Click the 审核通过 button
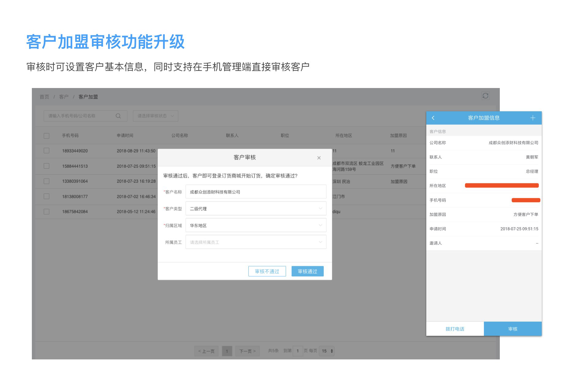Viewport: 588px width, 368px height. (x=307, y=271)
